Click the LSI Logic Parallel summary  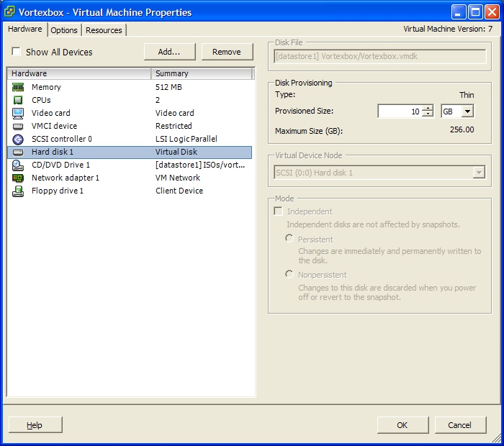pyautogui.click(x=186, y=139)
